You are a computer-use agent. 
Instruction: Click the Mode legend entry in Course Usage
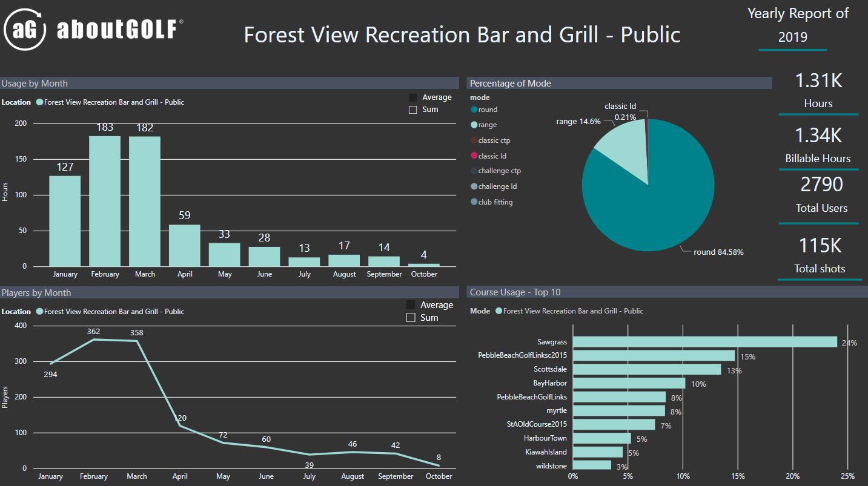(x=569, y=311)
